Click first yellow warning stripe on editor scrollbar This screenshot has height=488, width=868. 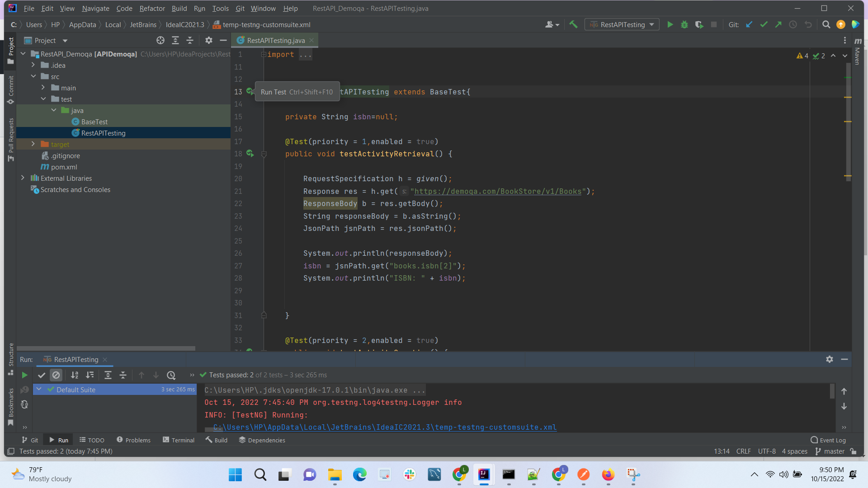(848, 98)
